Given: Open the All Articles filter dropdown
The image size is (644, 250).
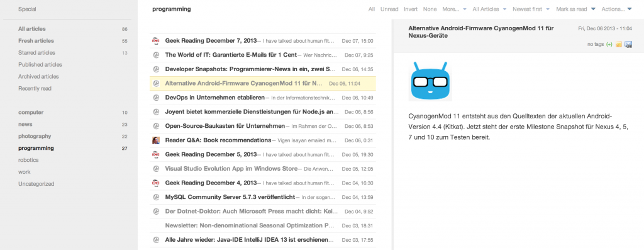Looking at the screenshot, I should [489, 9].
